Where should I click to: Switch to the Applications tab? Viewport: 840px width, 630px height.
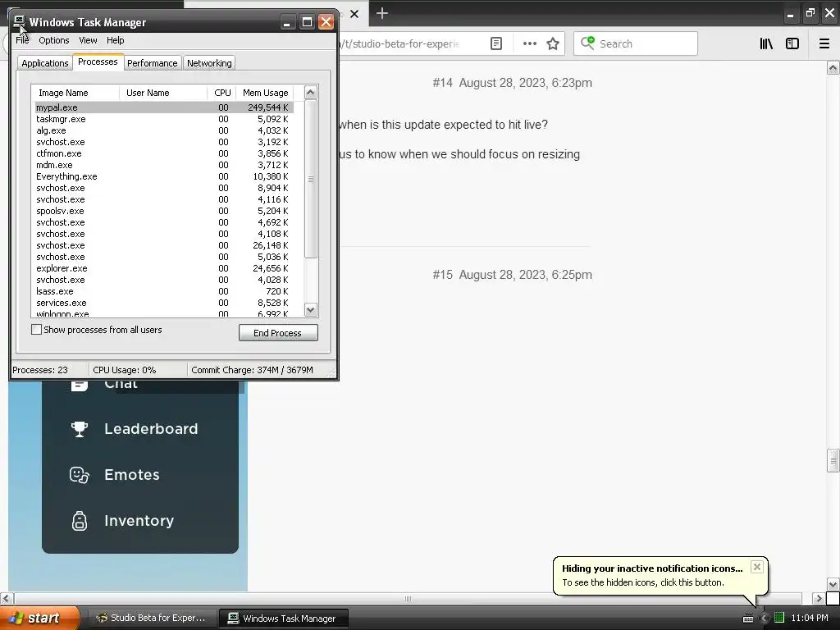pos(45,62)
